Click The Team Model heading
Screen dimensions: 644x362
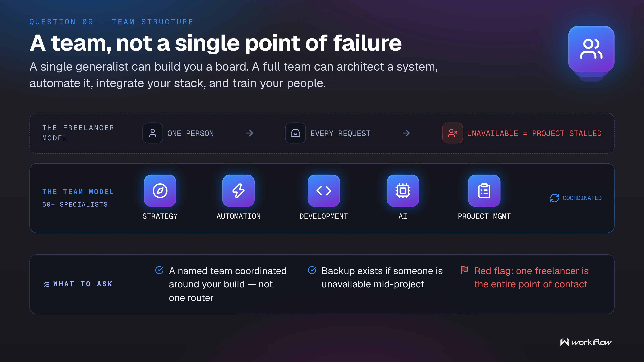(x=78, y=192)
